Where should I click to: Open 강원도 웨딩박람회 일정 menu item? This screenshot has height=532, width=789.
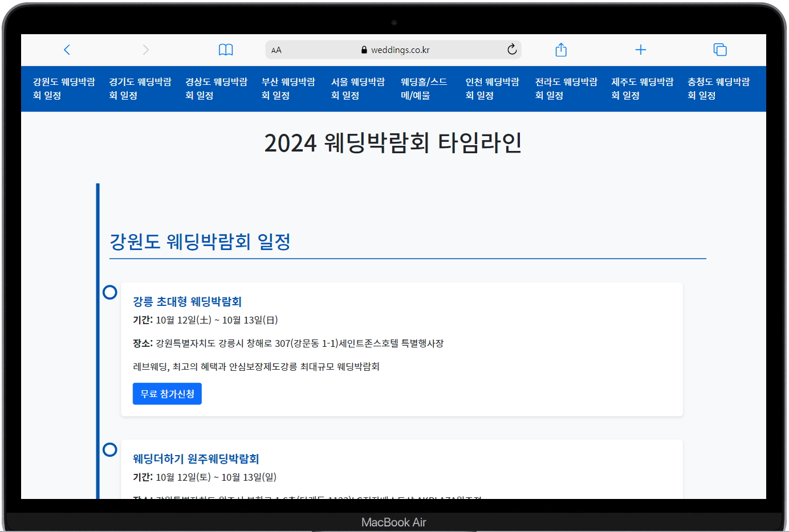(x=64, y=88)
